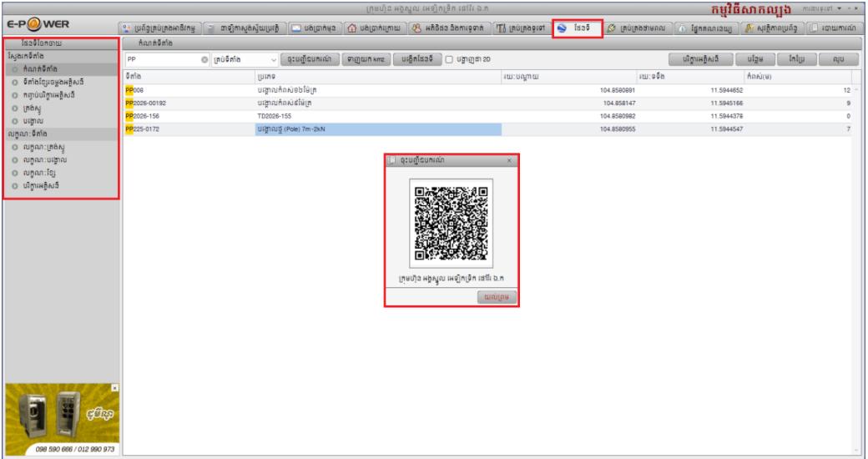Select the លក្ខណៈ:ខ្សែ sidebar item

62,173
